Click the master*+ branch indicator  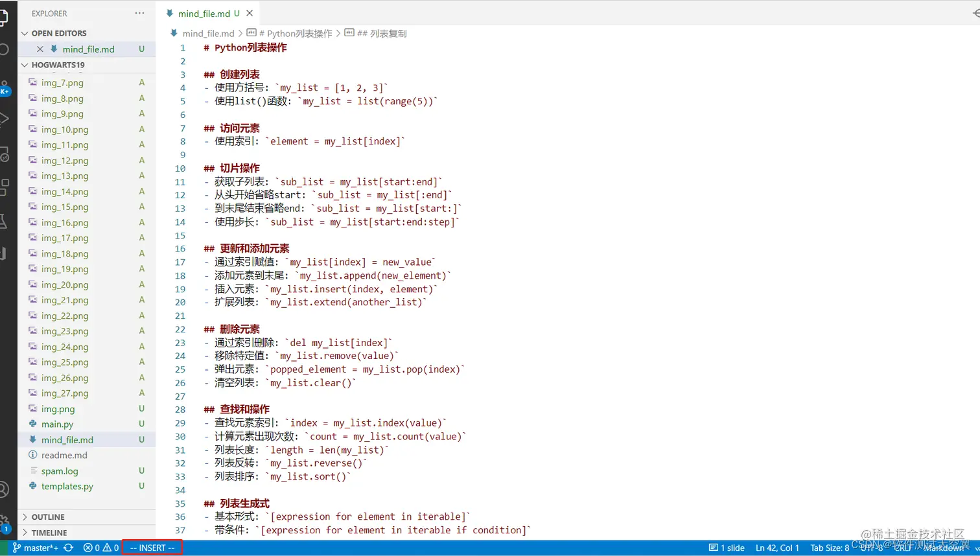[36, 548]
